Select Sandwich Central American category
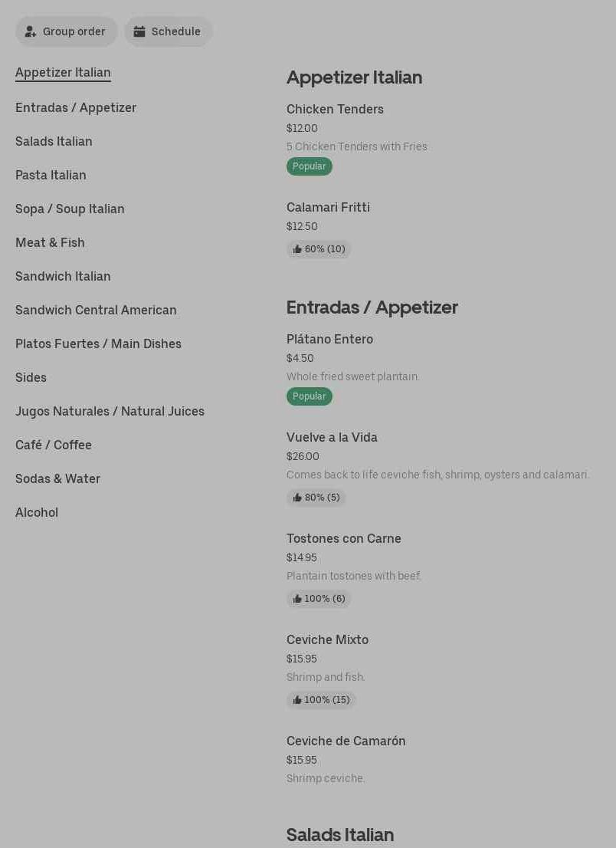 [96, 310]
